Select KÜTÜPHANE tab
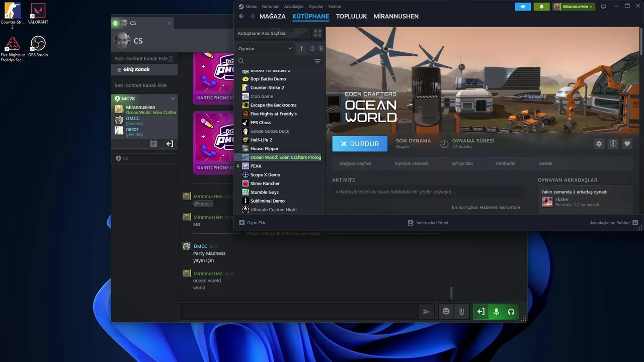Screen dimensions: 644x362 click(310, 16)
